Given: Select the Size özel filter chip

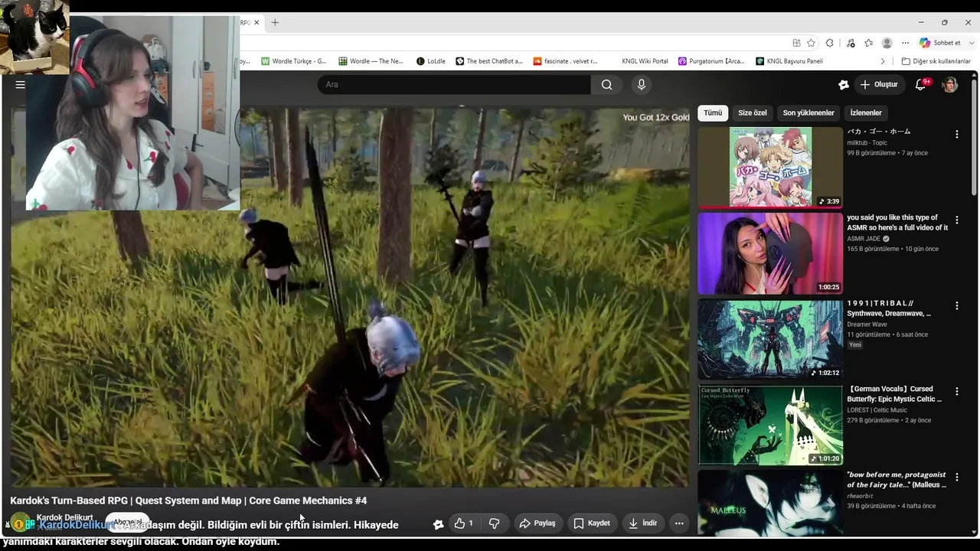Looking at the screenshot, I should coord(752,112).
